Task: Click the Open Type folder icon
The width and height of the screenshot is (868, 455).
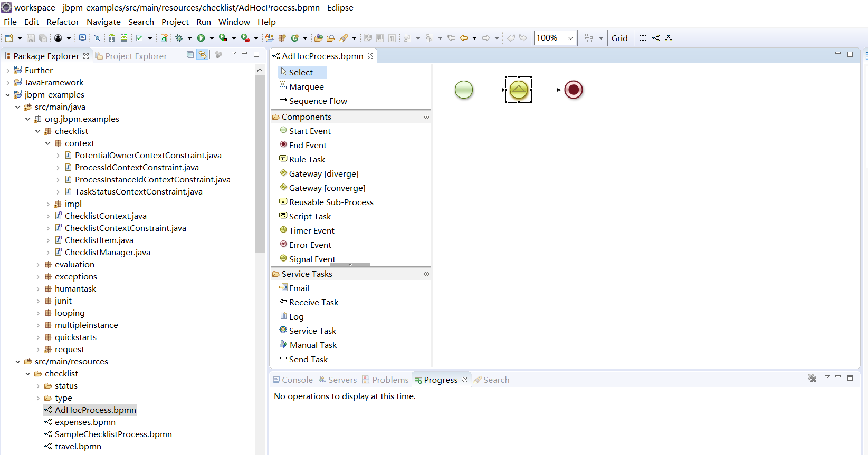Action: [318, 38]
